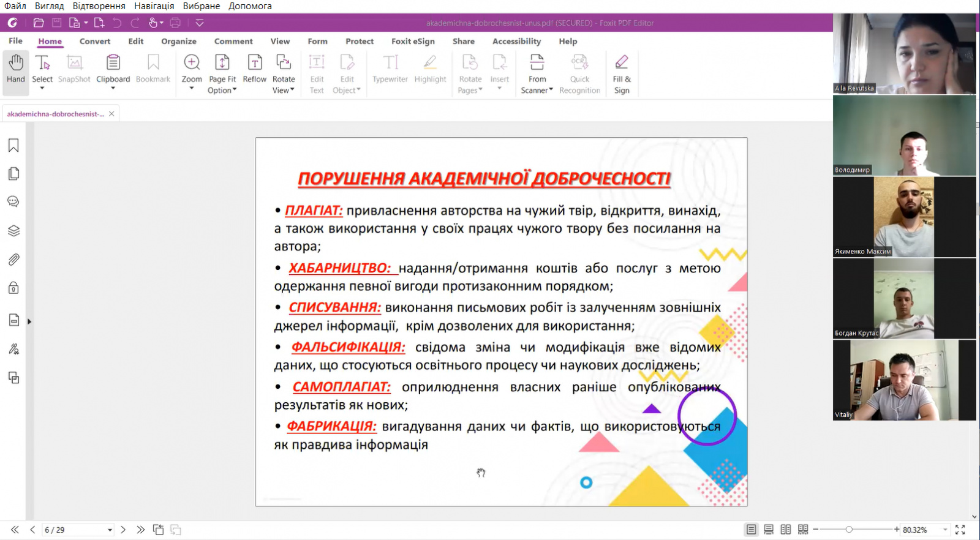
Task: Open the Comments side panel
Action: pos(13,201)
